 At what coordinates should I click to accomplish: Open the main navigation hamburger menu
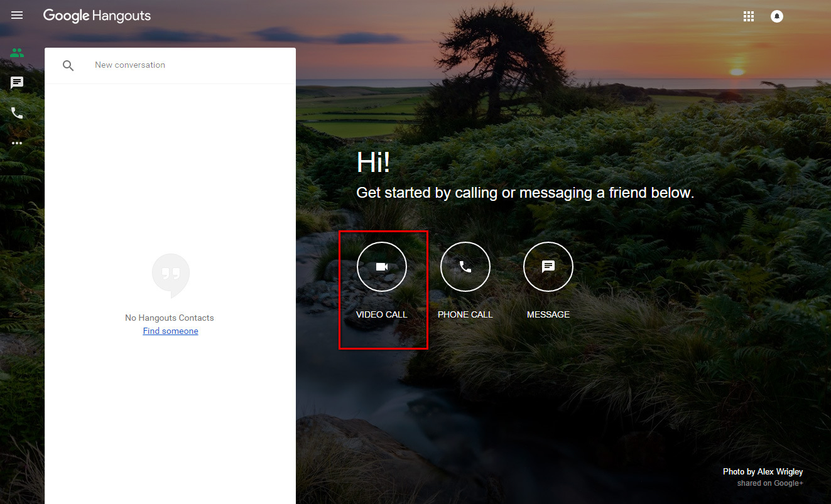(16, 15)
